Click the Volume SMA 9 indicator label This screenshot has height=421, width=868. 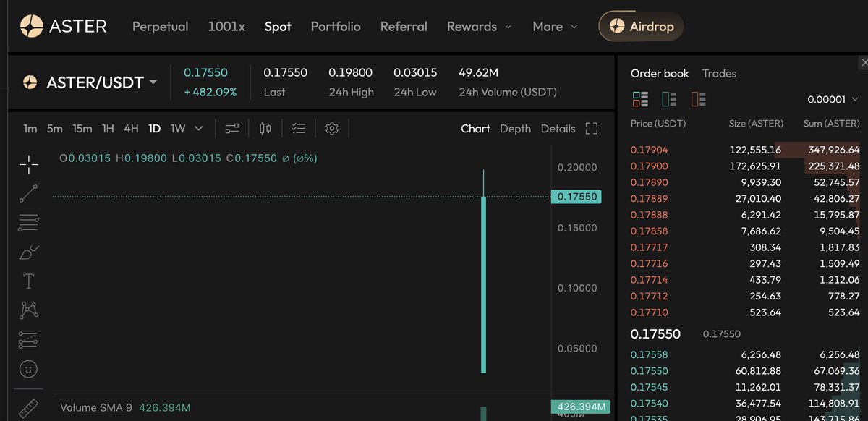(x=95, y=407)
